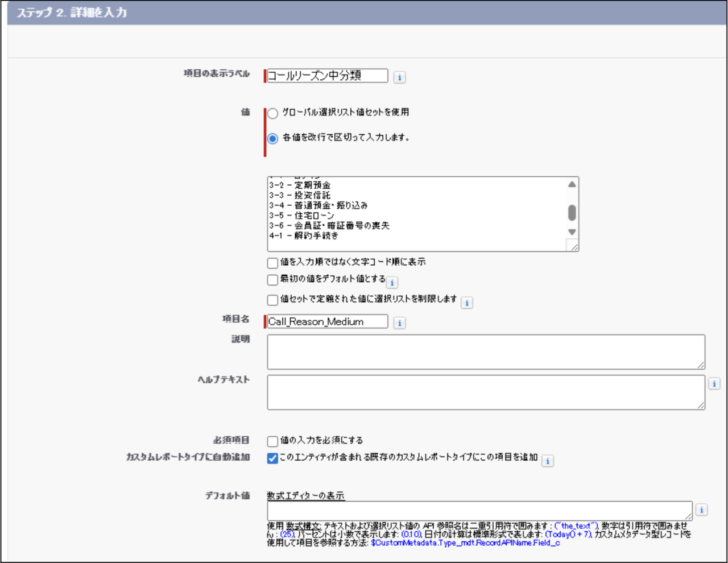Click info icon beside 項目の表示ラベル field
Image resolution: width=728 pixels, height=563 pixels.
pyautogui.click(x=399, y=77)
